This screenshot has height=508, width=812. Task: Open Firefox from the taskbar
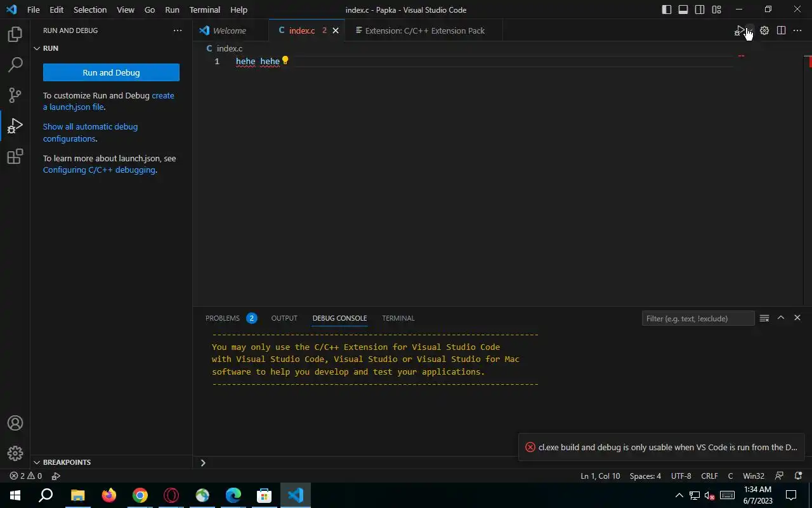[109, 495]
